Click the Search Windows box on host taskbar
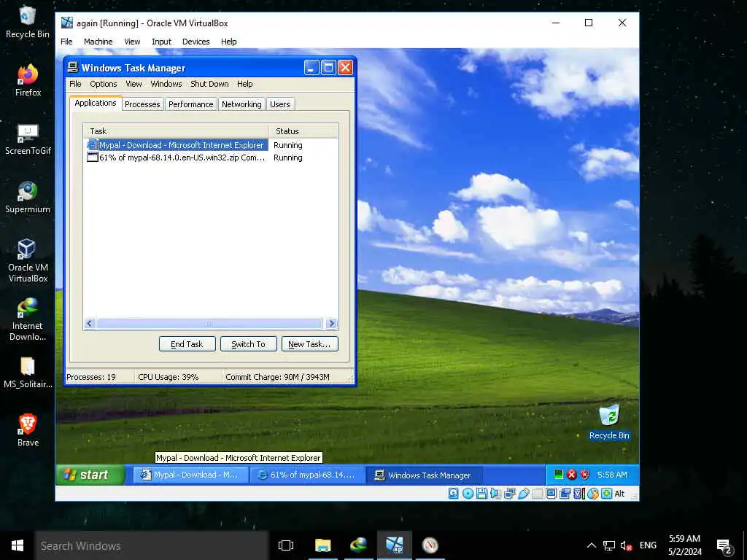Screen dimensions: 747x560 [x=151, y=545]
